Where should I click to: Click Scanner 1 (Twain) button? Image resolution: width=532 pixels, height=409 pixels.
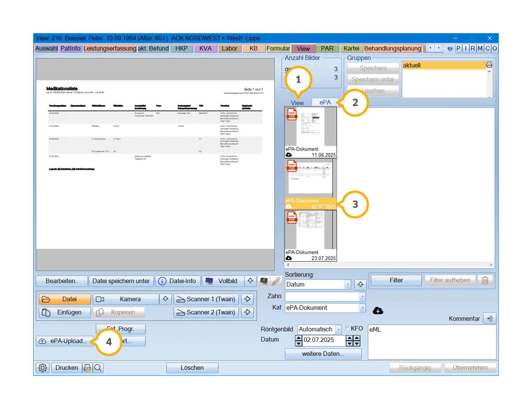pos(206,299)
